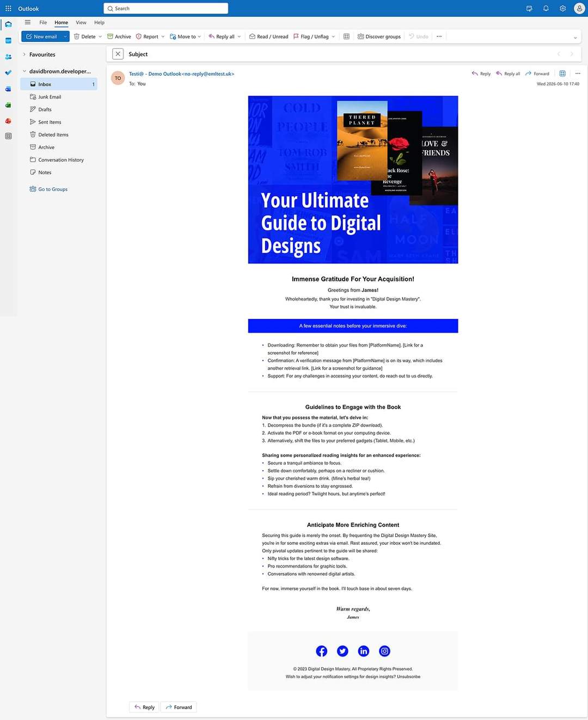Expand New email dropdown arrow
588x720 pixels.
point(65,36)
